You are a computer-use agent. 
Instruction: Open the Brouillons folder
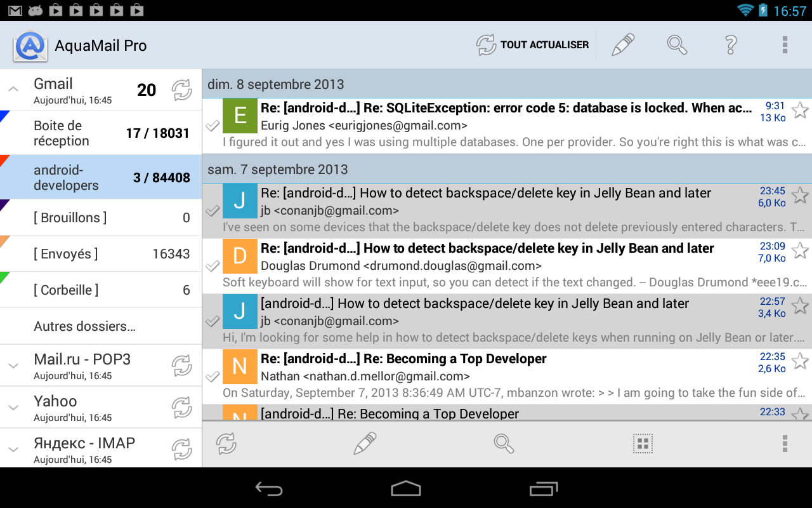(x=101, y=218)
